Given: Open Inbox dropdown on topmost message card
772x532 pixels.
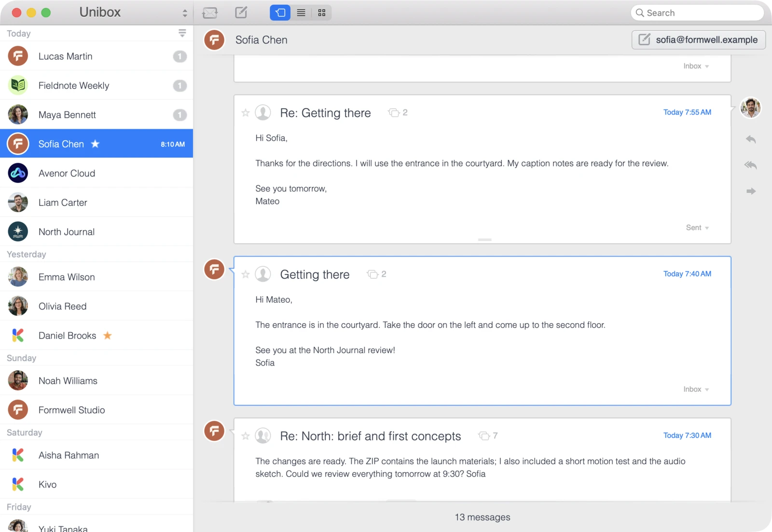Looking at the screenshot, I should [x=696, y=66].
